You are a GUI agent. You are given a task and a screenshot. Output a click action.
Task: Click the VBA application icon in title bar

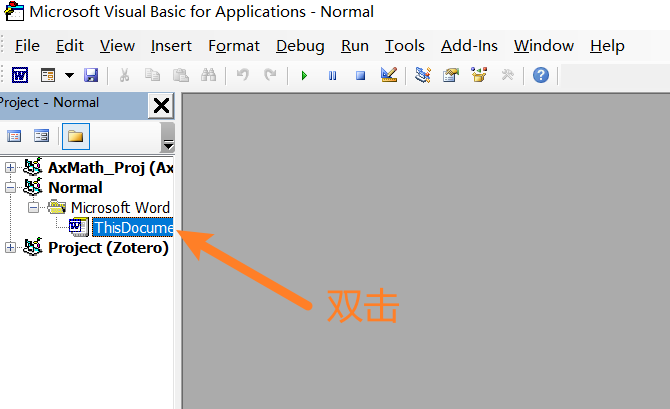14,12
